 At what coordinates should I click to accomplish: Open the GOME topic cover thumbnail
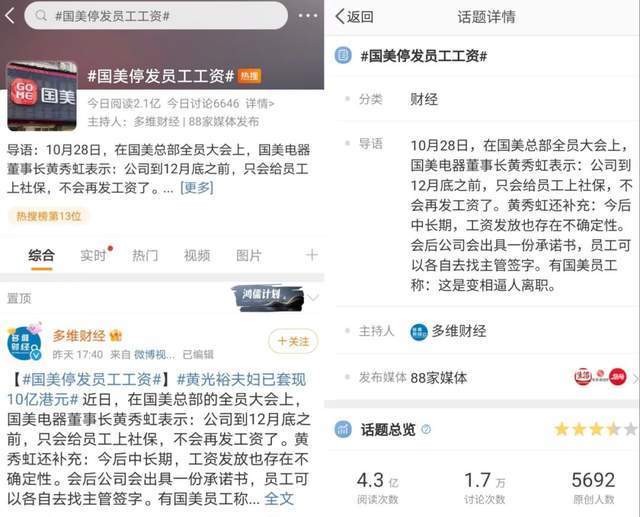42,96
